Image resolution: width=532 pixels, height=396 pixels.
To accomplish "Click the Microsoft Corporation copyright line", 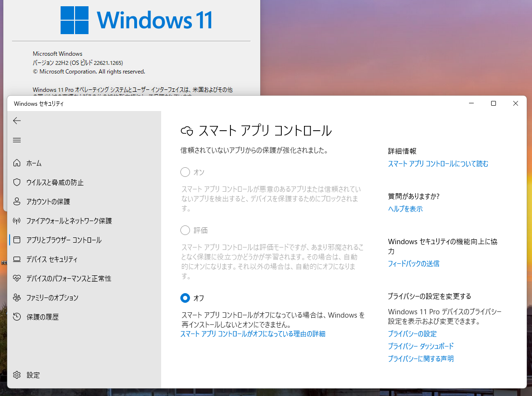I will pos(89,72).
